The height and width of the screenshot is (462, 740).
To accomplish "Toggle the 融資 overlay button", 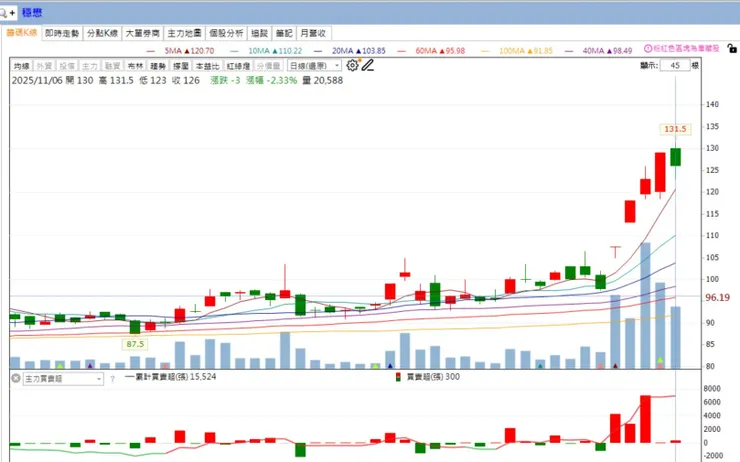I will coord(112,66).
